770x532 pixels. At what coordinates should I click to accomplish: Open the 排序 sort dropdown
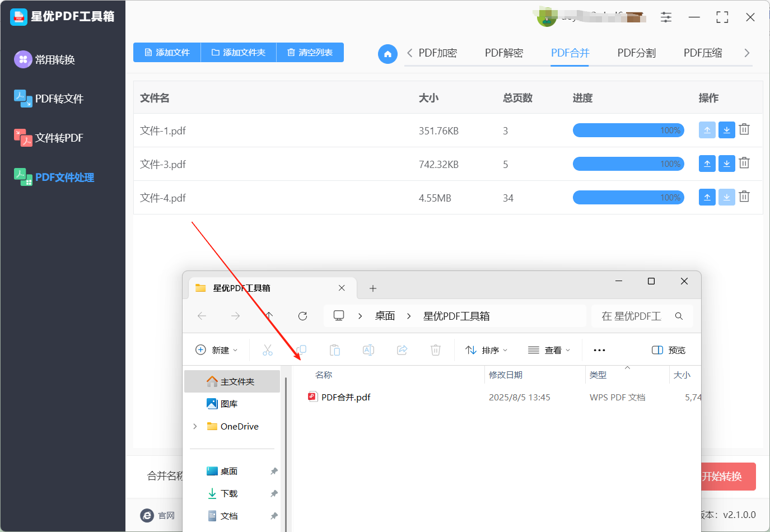pos(486,350)
